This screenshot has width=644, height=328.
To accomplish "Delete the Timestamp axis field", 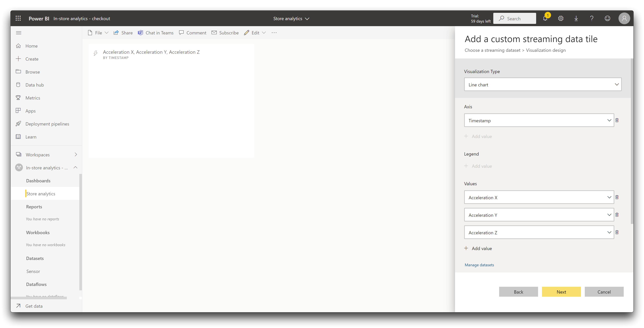I will pyautogui.click(x=617, y=120).
